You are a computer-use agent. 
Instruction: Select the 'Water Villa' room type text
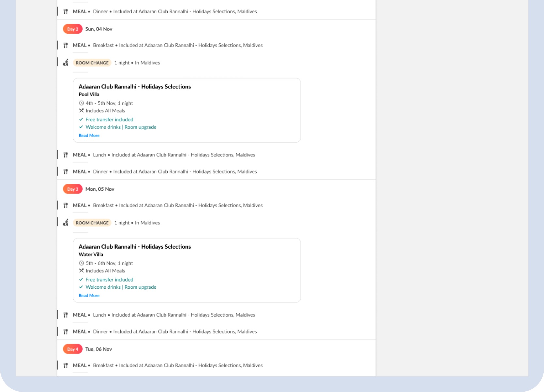(91, 254)
